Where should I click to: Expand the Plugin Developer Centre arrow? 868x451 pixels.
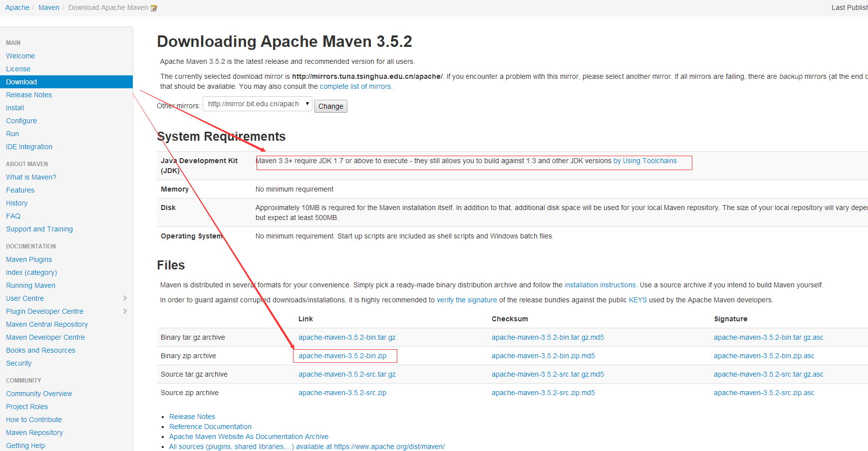pos(125,311)
